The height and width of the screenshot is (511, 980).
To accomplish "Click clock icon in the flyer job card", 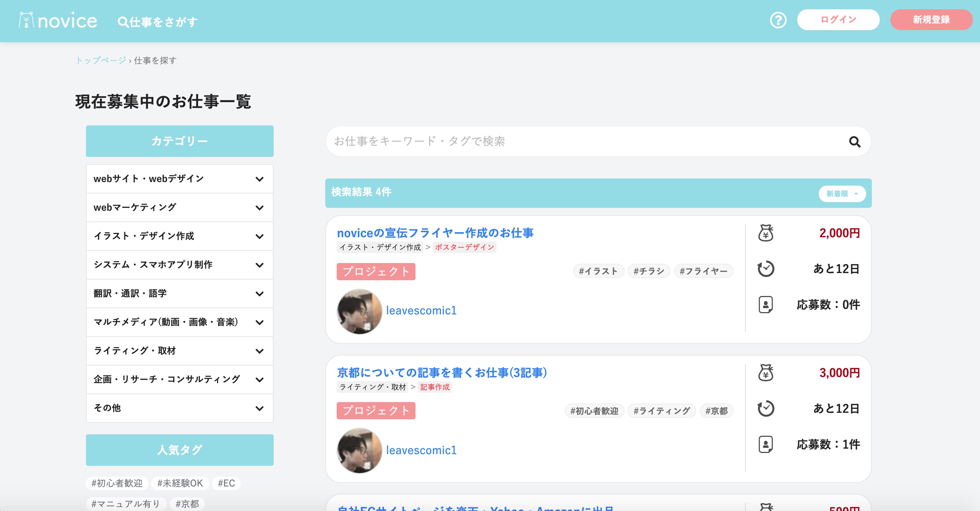I will click(x=765, y=269).
